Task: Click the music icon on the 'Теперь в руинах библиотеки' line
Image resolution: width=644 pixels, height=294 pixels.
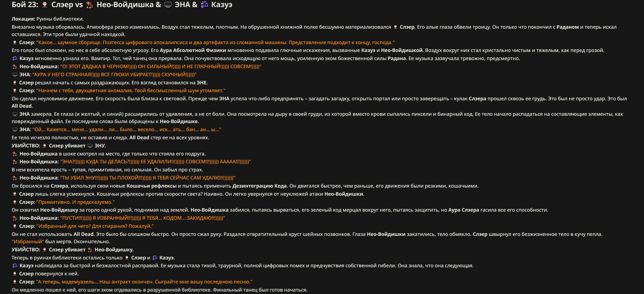Action: pyautogui.click(x=155, y=258)
